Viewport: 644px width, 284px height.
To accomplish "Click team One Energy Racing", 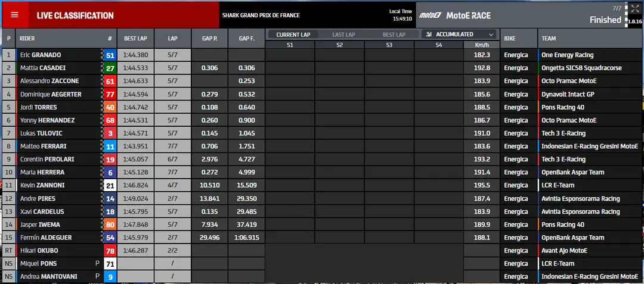I will click(x=567, y=55).
